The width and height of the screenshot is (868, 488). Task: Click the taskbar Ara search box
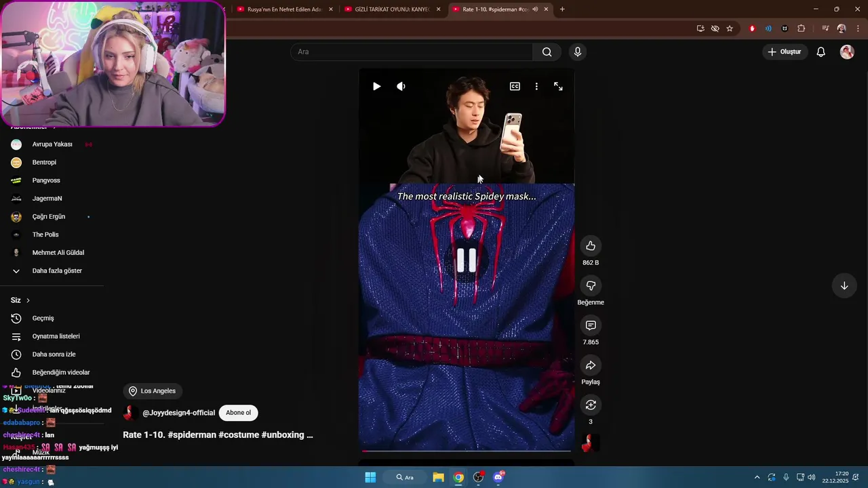pos(405,477)
